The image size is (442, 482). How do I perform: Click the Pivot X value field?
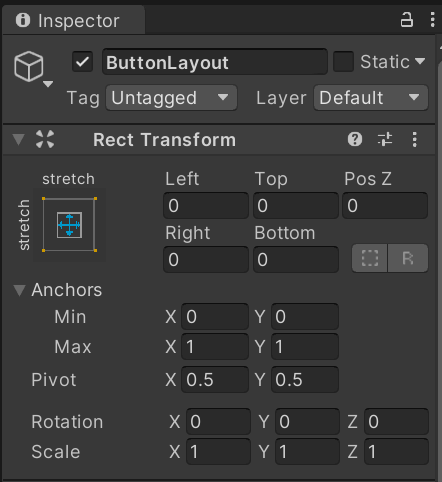click(215, 380)
